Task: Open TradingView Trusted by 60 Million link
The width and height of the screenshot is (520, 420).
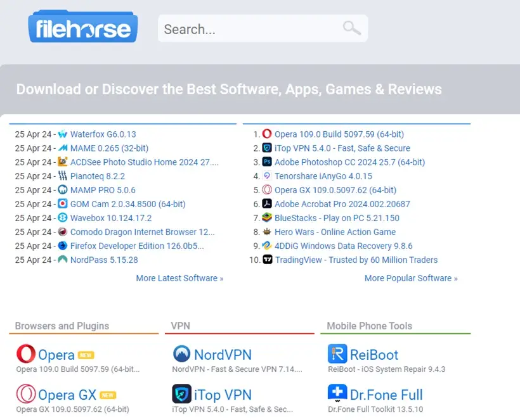Action: point(356,259)
